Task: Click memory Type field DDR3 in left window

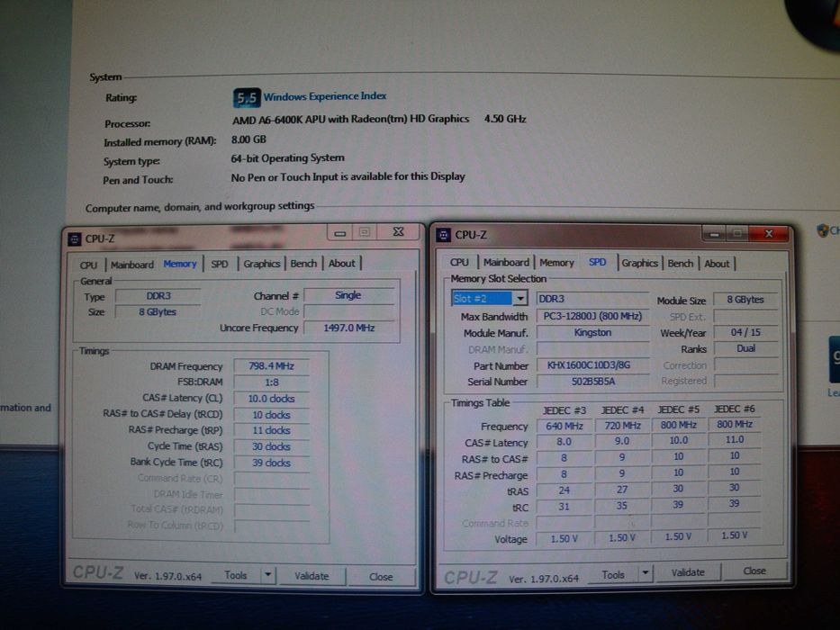Action: pyautogui.click(x=158, y=296)
